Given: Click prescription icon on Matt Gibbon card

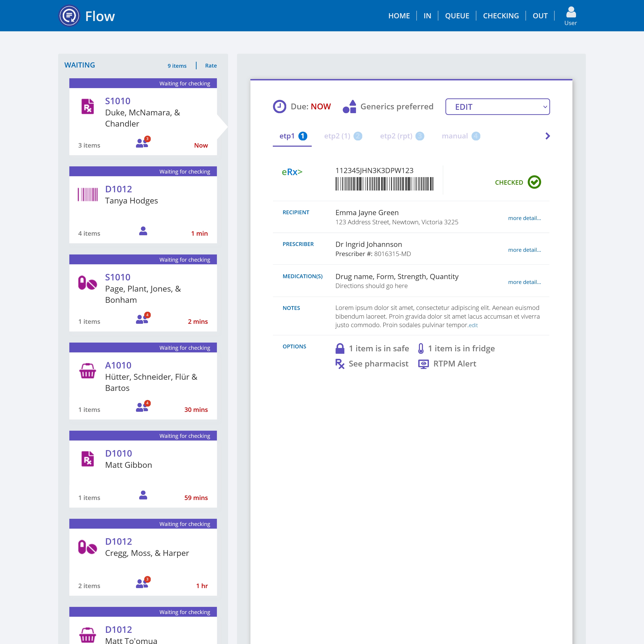Looking at the screenshot, I should [88, 459].
